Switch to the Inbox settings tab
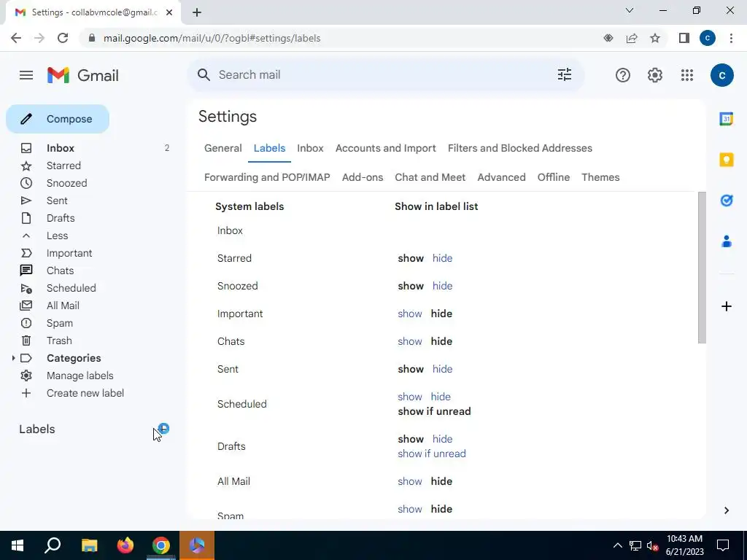This screenshot has width=747, height=560. click(x=310, y=149)
